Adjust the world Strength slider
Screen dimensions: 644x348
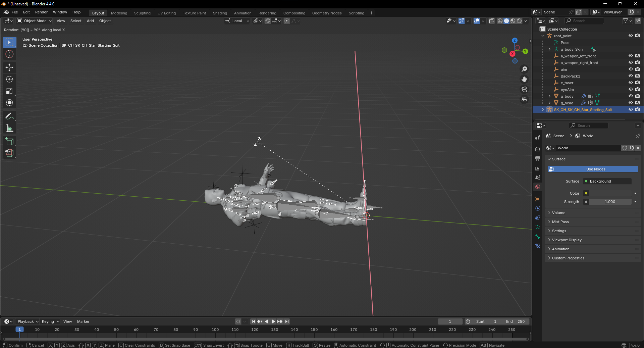coord(610,202)
